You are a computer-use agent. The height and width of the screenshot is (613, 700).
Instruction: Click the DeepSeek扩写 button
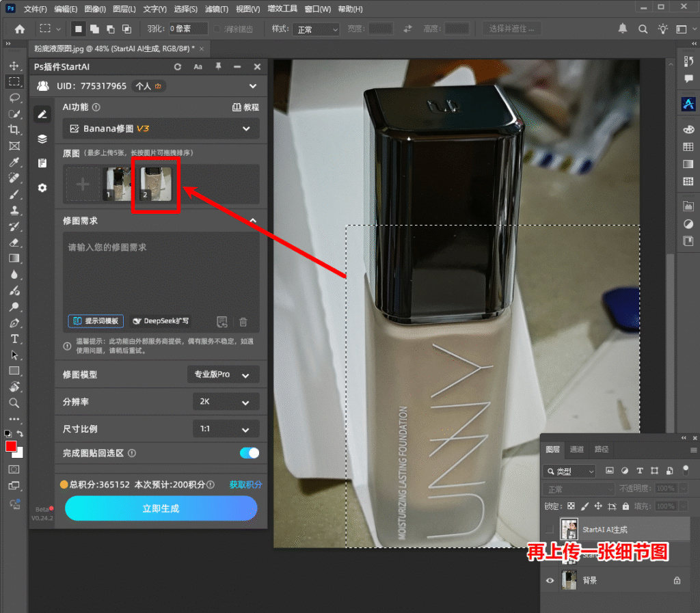[161, 321]
